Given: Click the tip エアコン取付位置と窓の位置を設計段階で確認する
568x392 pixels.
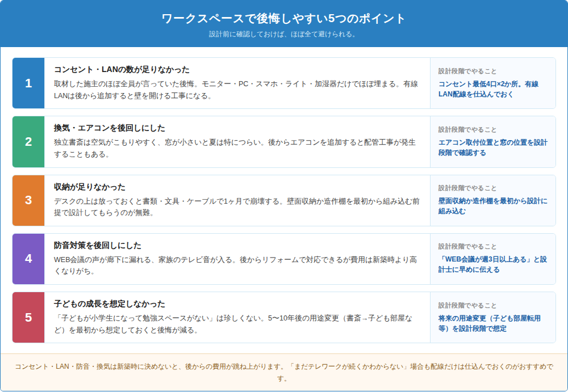Looking at the screenshot, I should tap(492, 147).
